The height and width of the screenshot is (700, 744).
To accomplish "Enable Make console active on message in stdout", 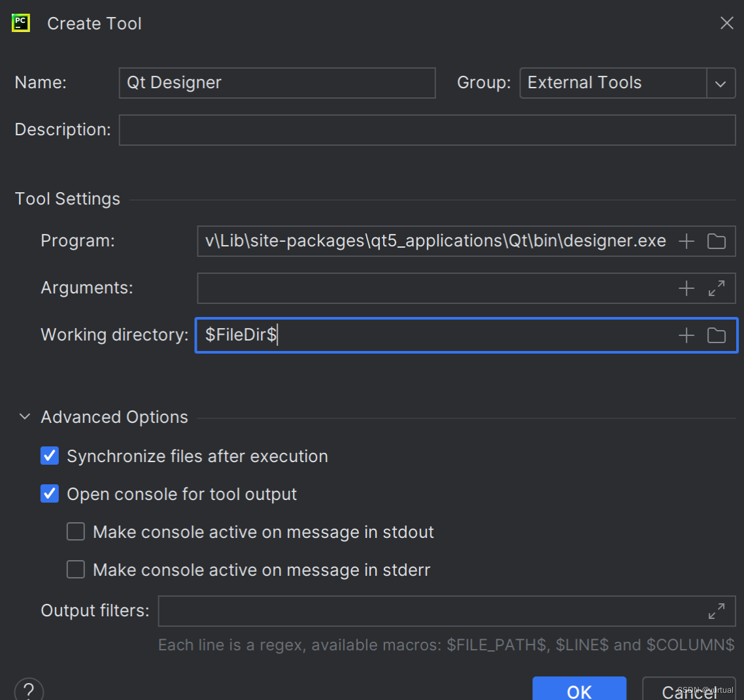I will pyautogui.click(x=76, y=531).
